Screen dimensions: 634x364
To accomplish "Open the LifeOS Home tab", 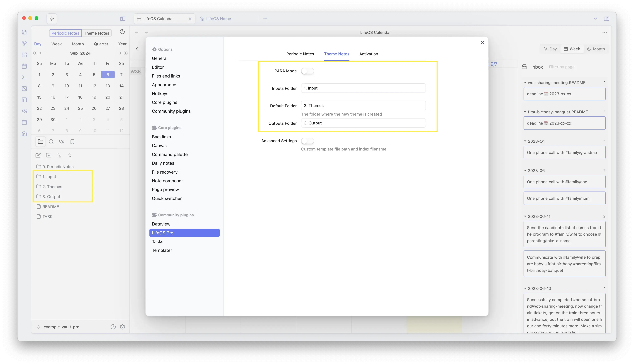I will 218,19.
